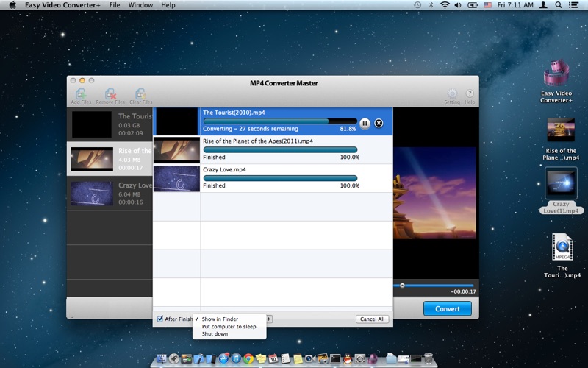
Task: Click the Time Machine menu bar icon
Action: (417, 5)
